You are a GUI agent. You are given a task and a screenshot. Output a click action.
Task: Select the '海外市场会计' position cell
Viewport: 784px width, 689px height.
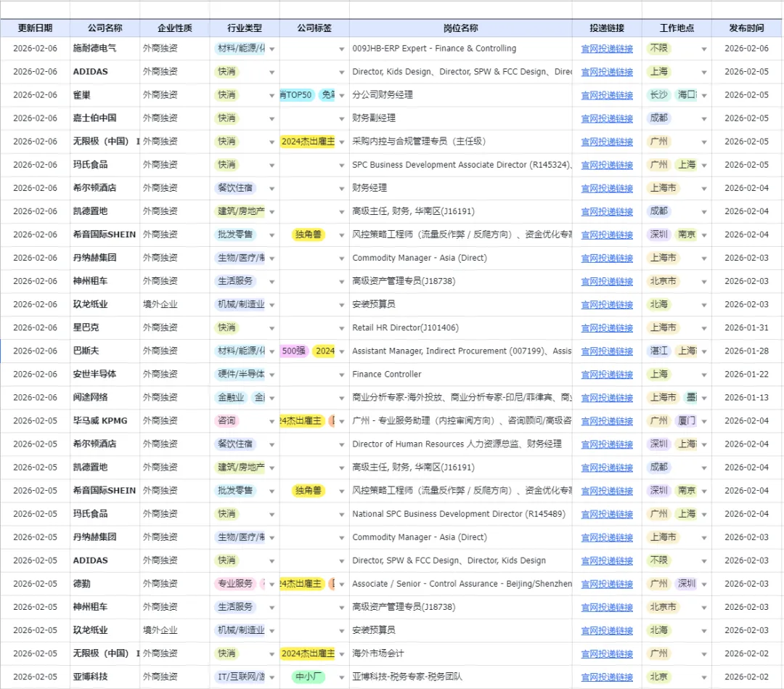click(x=460, y=653)
